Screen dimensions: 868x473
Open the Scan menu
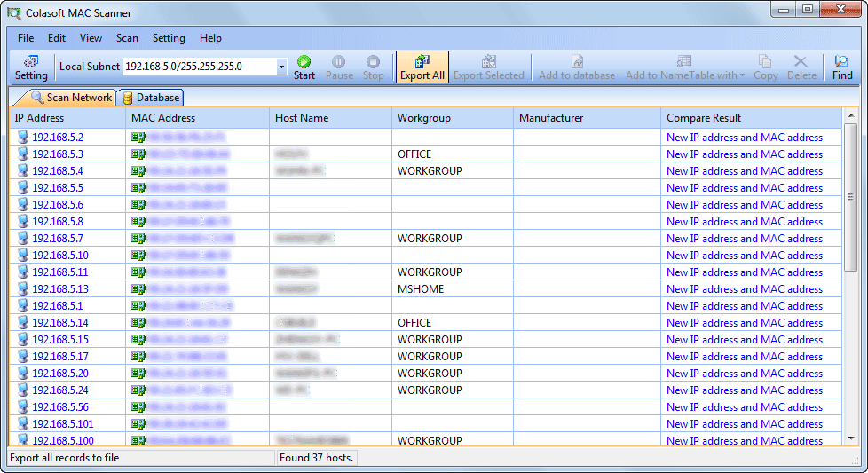127,38
